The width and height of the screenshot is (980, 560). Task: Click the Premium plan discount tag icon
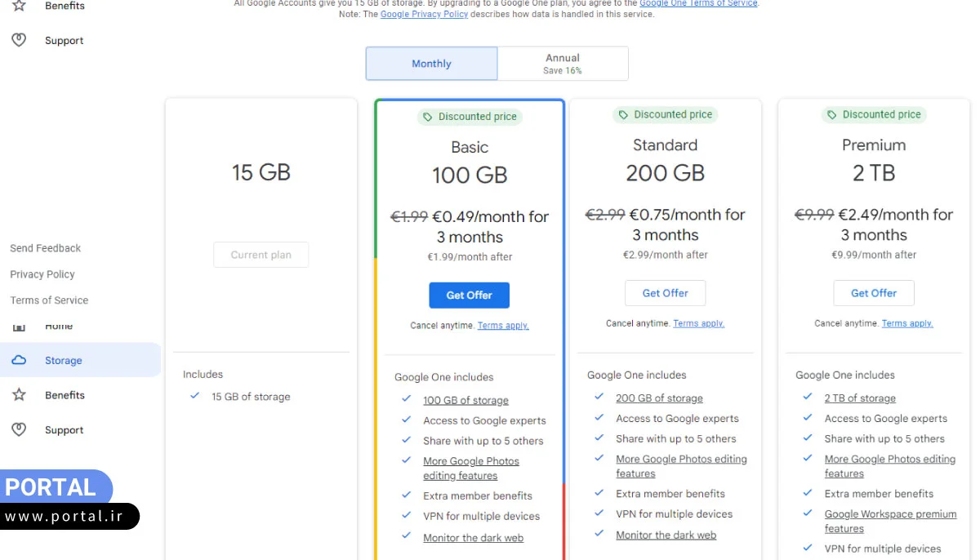(x=832, y=115)
